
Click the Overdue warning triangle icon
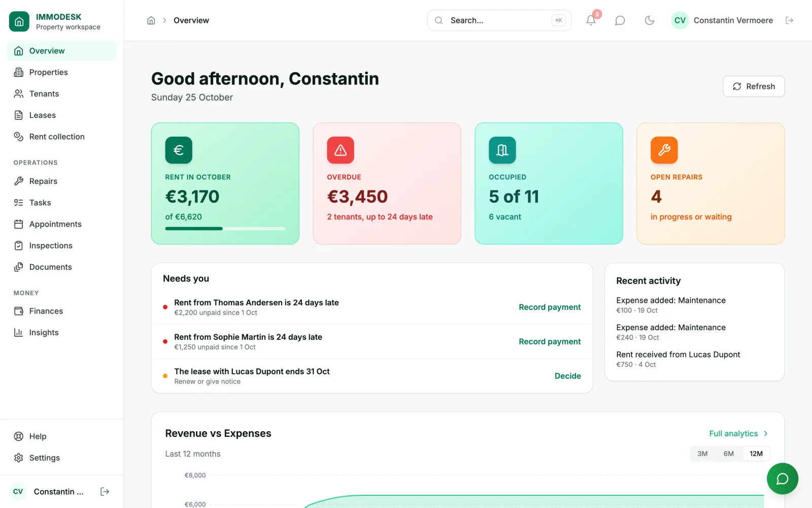pos(341,150)
